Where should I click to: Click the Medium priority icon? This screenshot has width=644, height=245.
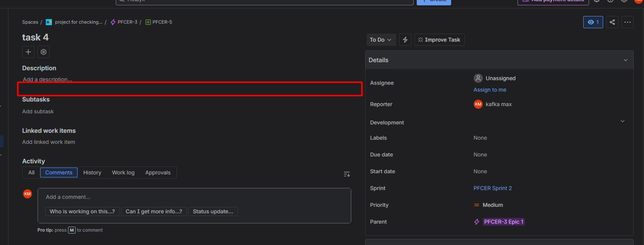[x=477, y=205]
